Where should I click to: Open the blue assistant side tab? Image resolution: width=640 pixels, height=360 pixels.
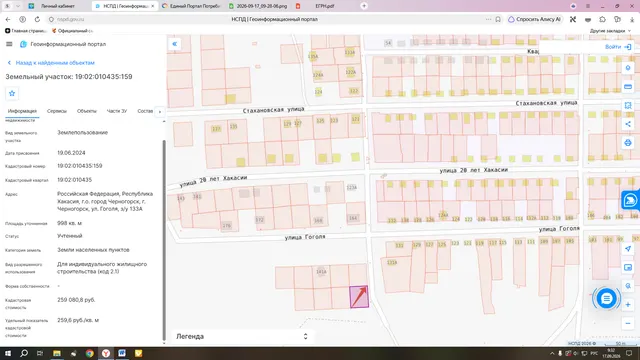(x=631, y=200)
